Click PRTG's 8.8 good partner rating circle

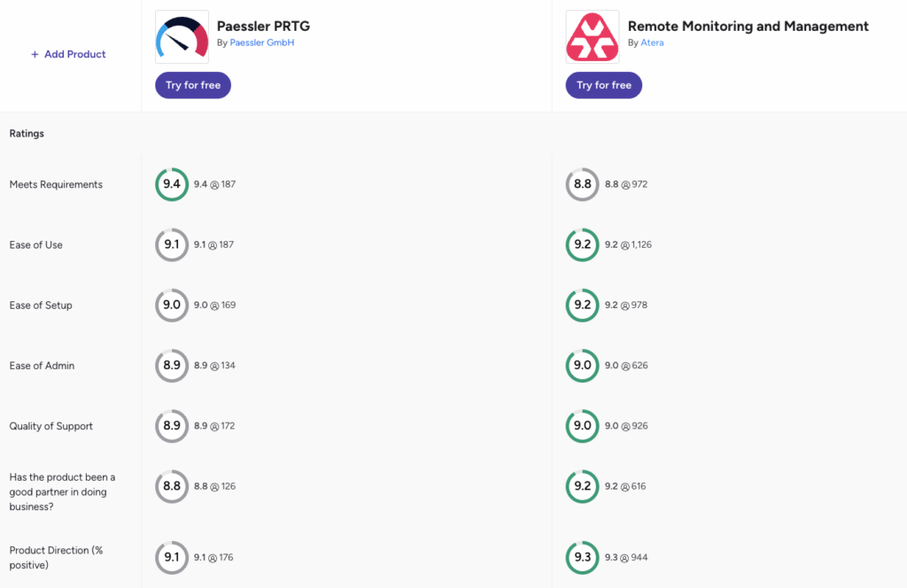[x=172, y=486]
